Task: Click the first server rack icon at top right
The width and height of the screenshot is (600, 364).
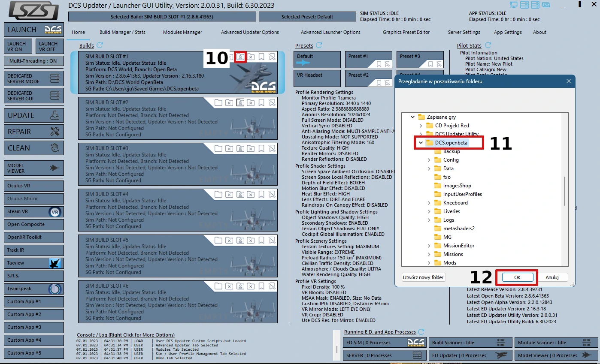Action: 524,5
